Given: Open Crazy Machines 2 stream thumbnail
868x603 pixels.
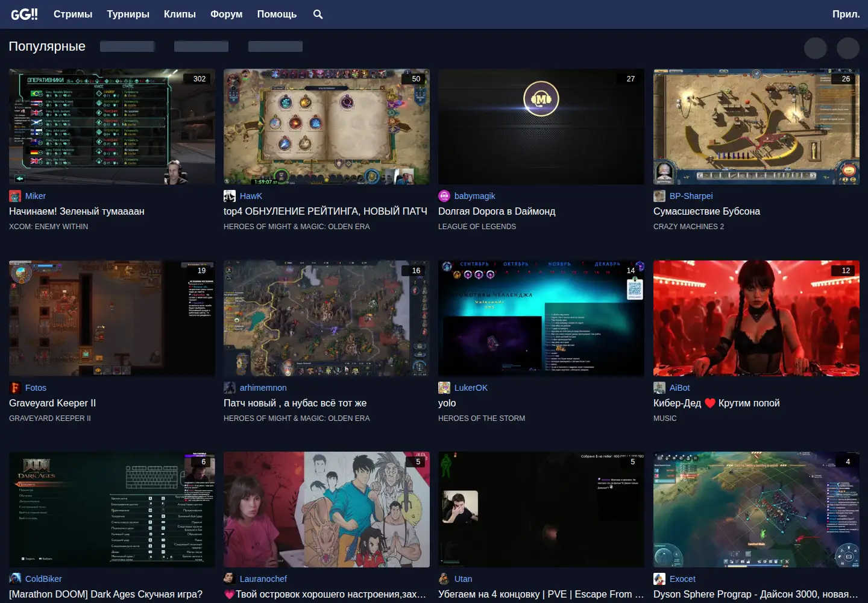Looking at the screenshot, I should point(756,127).
